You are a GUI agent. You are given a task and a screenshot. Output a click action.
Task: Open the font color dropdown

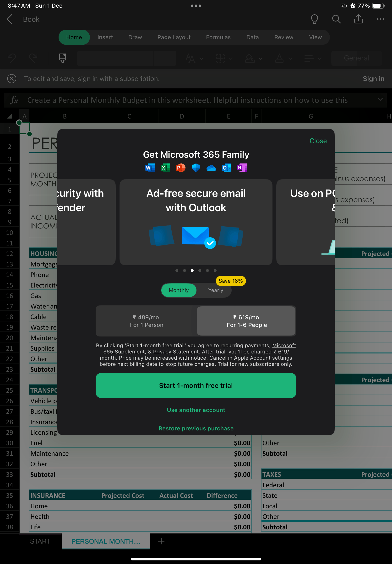(283, 59)
